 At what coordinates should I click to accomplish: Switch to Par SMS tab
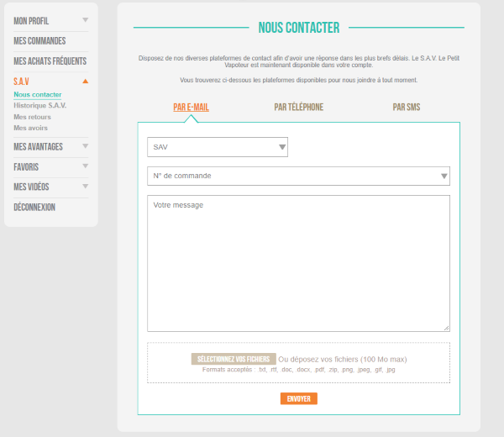407,107
